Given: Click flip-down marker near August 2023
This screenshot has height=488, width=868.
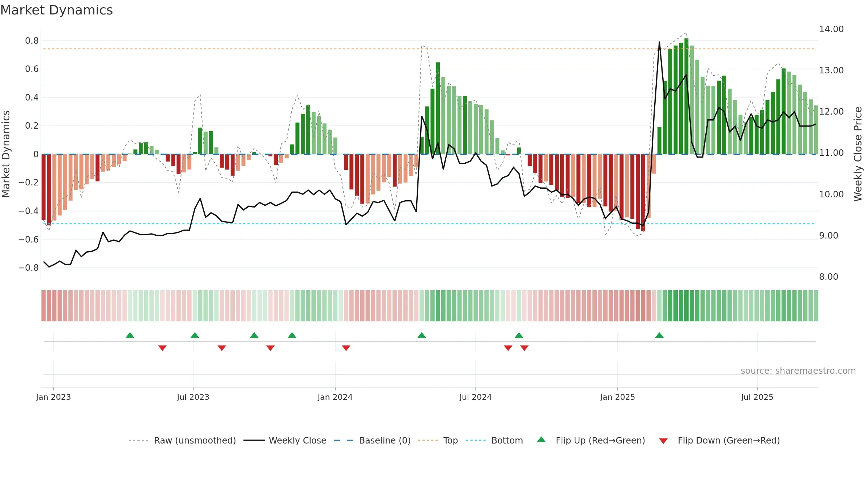Looking at the screenshot, I should [x=222, y=348].
